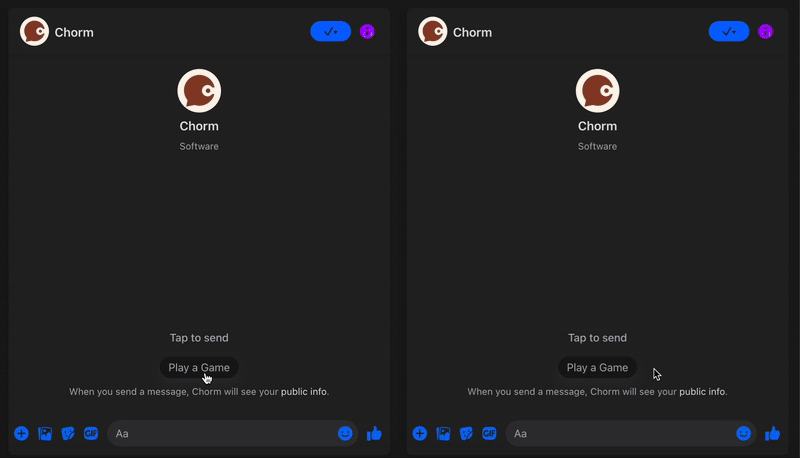Click plus icon in right chat panel
800x458 pixels.
click(x=420, y=434)
